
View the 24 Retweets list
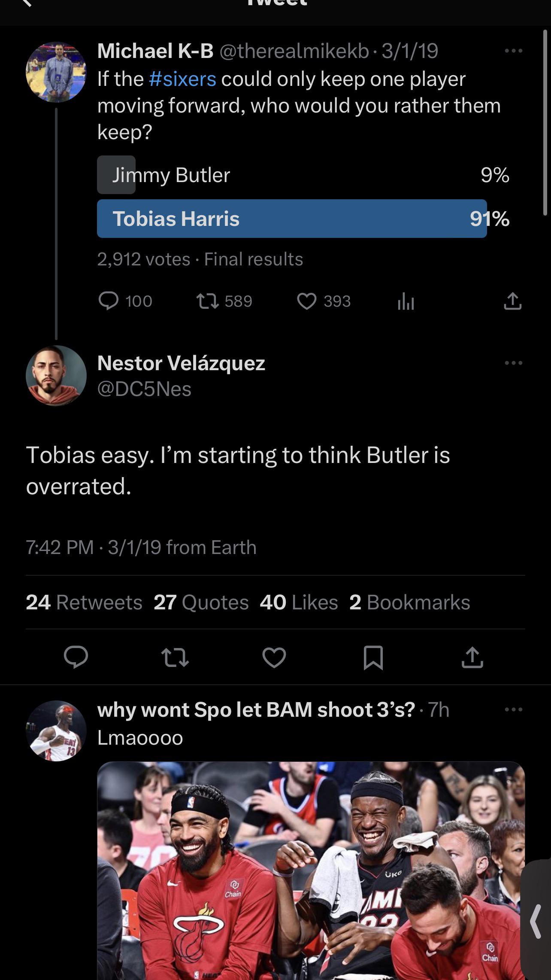(84, 603)
